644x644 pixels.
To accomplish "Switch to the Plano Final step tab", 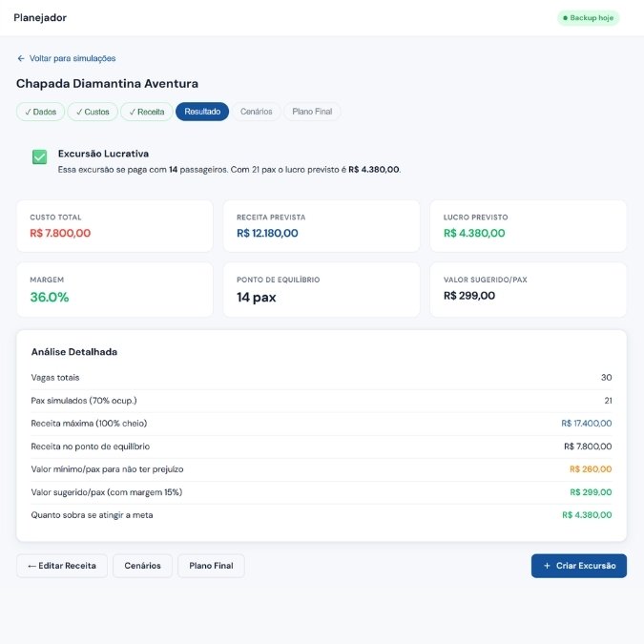I will click(x=312, y=112).
